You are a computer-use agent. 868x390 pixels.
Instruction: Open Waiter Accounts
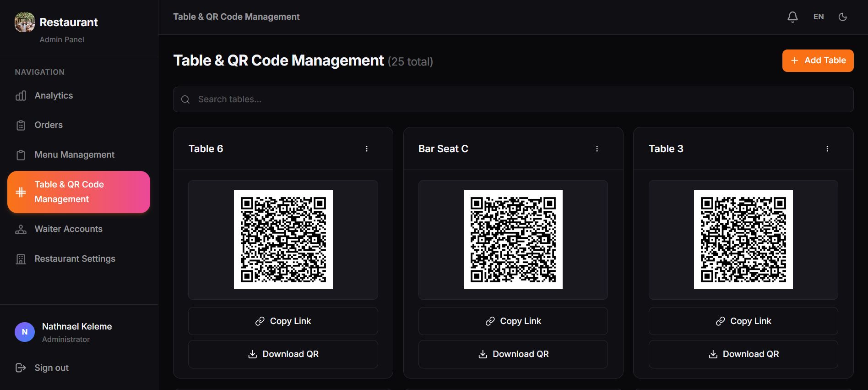(x=79, y=229)
